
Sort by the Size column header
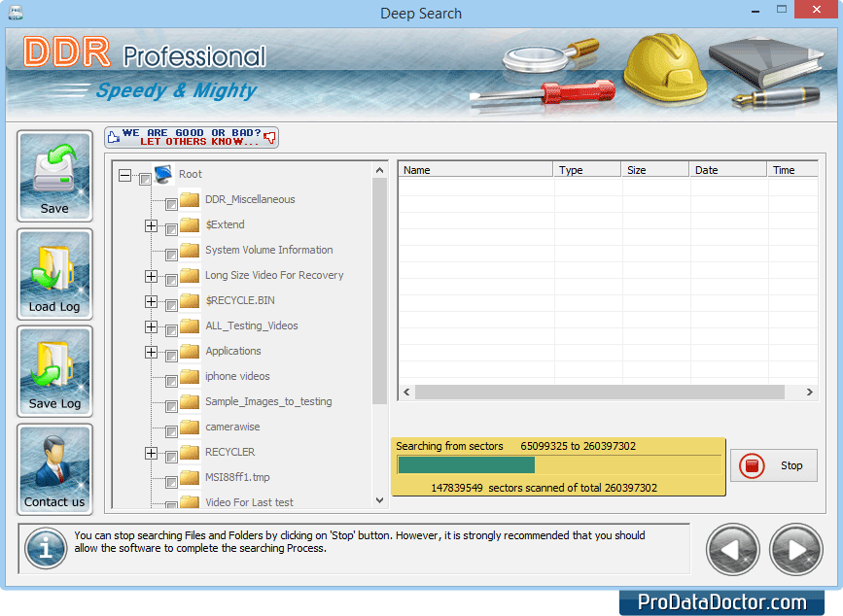click(655, 170)
